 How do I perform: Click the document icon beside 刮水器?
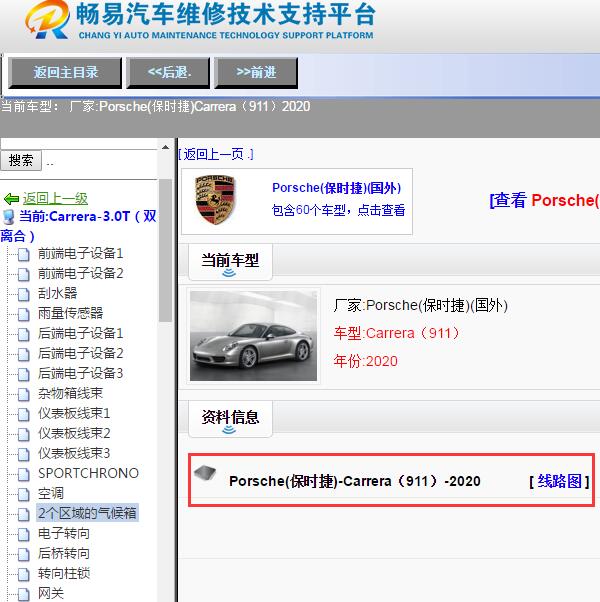[23, 294]
